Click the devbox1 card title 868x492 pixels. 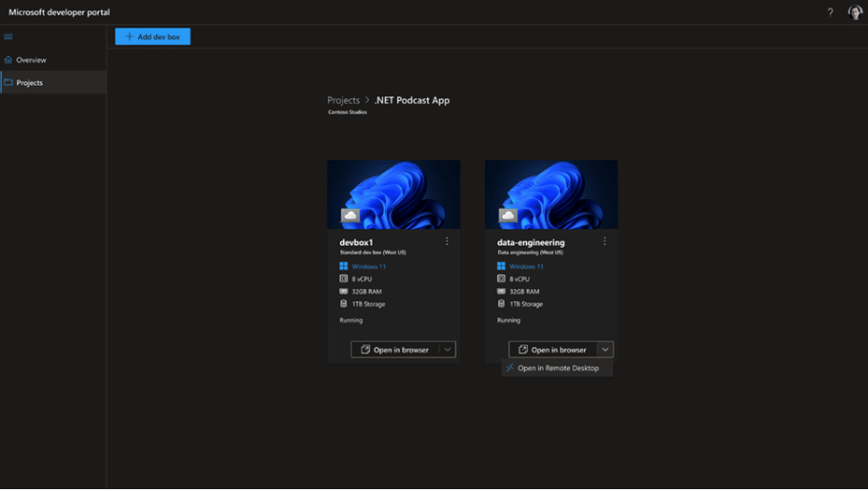click(356, 242)
